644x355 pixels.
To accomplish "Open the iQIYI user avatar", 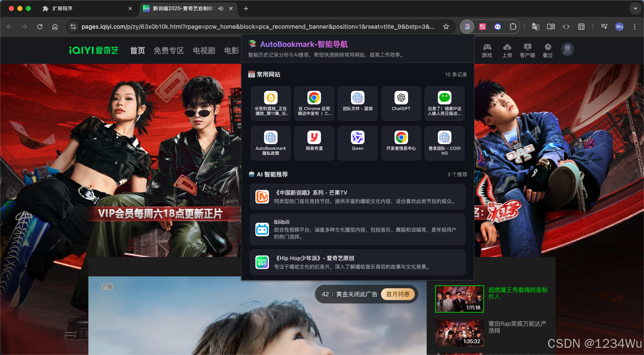I will 567,49.
